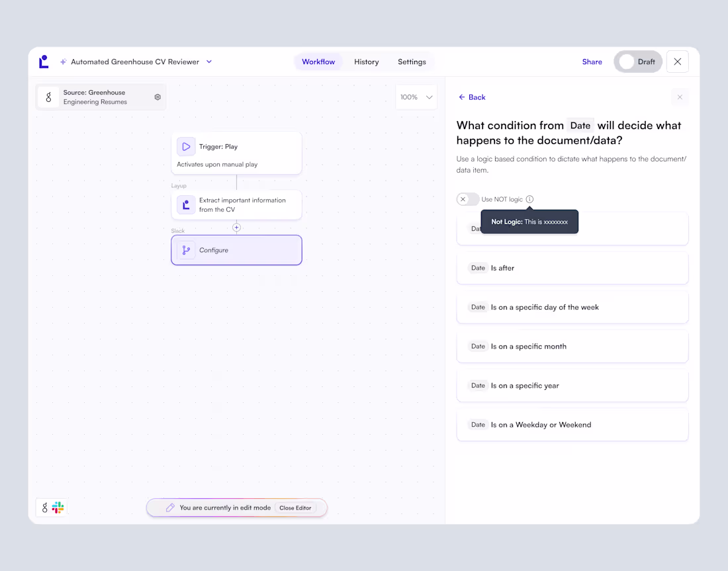Click the info icon next to Use NOT logic
Image resolution: width=728 pixels, height=571 pixels.
click(x=528, y=199)
